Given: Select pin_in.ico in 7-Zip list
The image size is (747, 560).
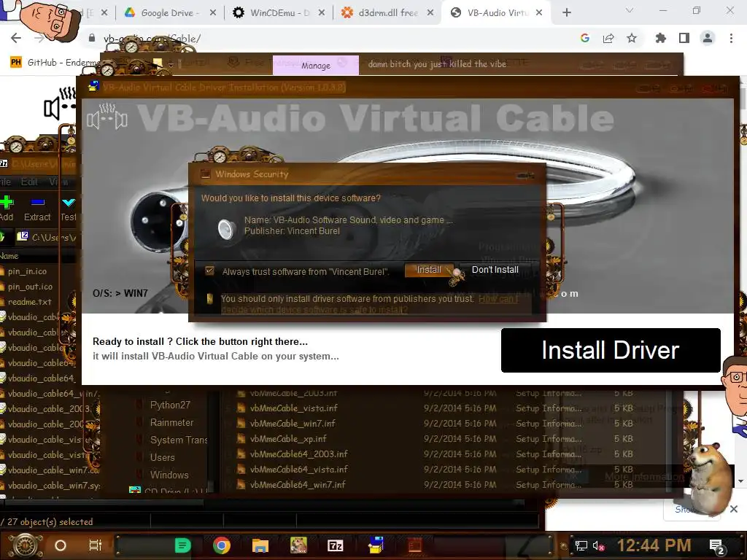Looking at the screenshot, I should click(27, 271).
